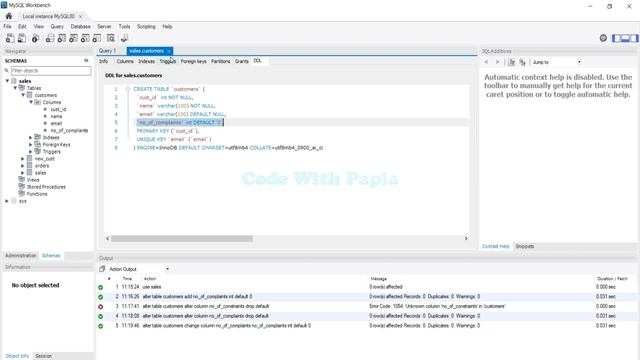Viewport: 640px width, 360px height.
Task: Collapse the Tables folder
Action: [15, 88]
